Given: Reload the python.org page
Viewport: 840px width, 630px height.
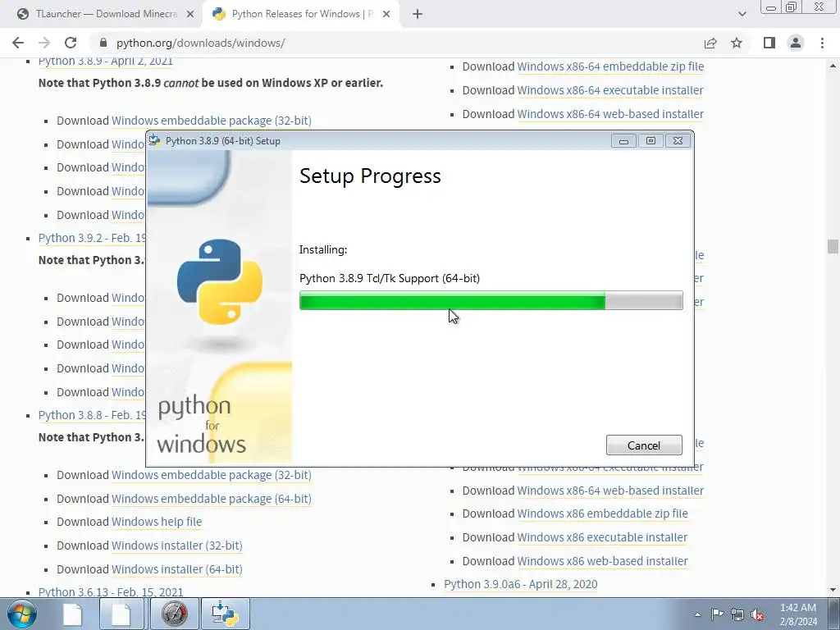Looking at the screenshot, I should (71, 43).
